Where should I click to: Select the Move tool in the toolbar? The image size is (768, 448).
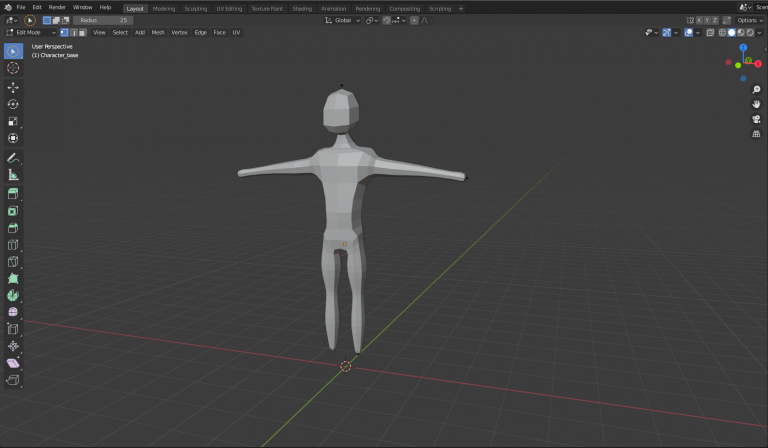tap(13, 87)
